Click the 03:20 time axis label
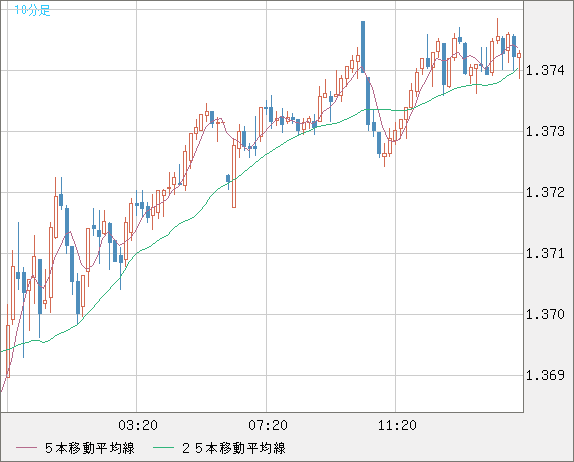This screenshot has width=574, height=462. click(138, 425)
